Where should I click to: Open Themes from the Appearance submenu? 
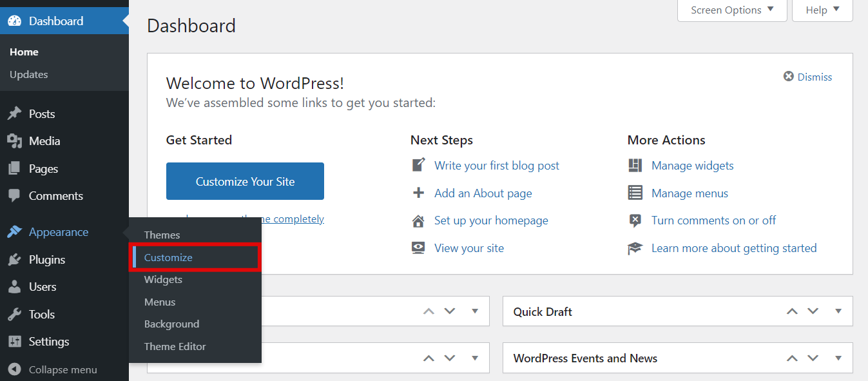162,235
